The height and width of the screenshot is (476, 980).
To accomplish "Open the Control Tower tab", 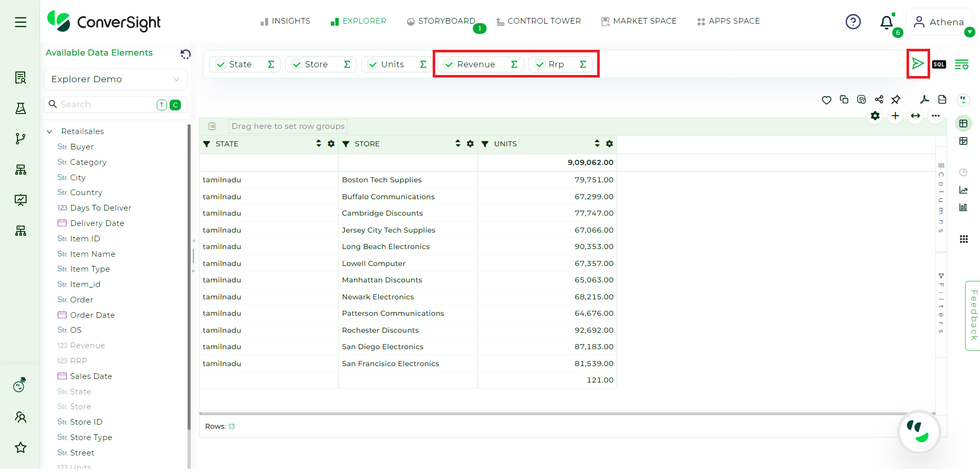I will click(539, 21).
